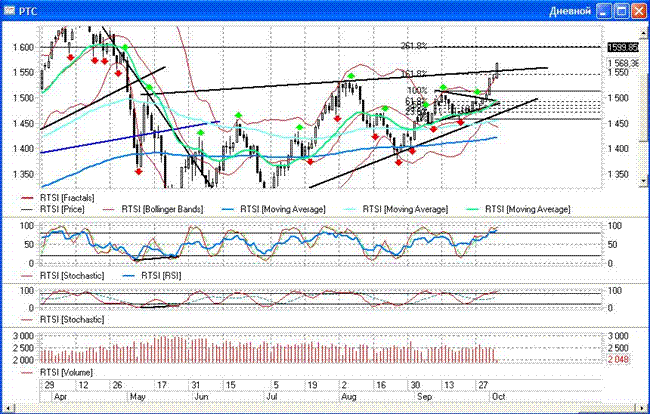Maximize the chart window
This screenshot has width=650, height=414.
[619, 12]
